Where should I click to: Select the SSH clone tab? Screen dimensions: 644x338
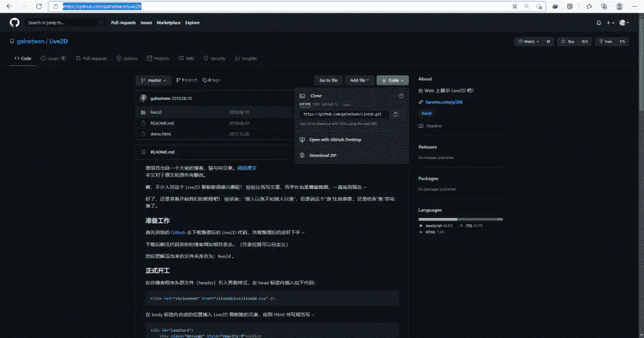click(x=316, y=104)
